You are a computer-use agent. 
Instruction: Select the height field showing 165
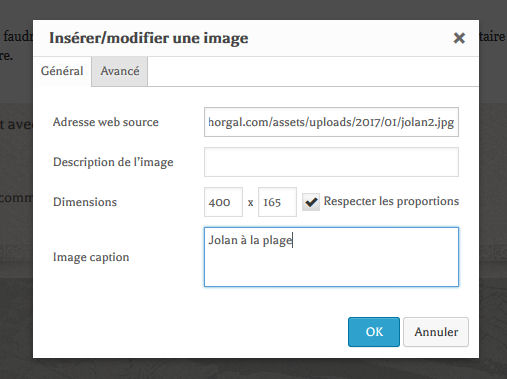pyautogui.click(x=277, y=202)
